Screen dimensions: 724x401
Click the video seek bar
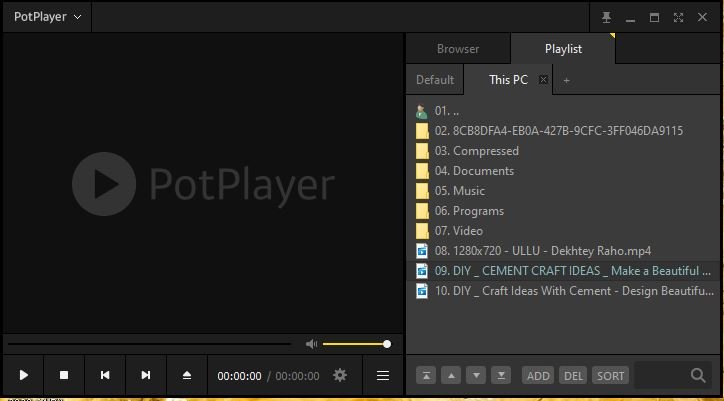click(149, 344)
